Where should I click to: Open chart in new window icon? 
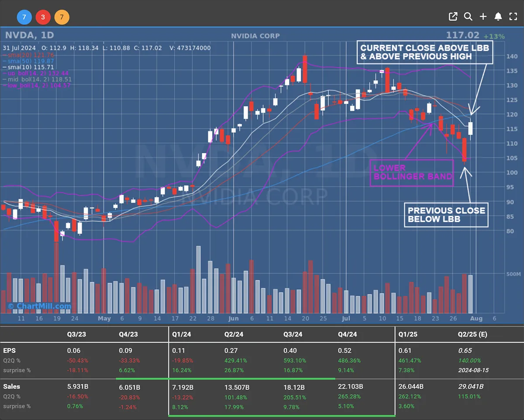[x=453, y=17]
